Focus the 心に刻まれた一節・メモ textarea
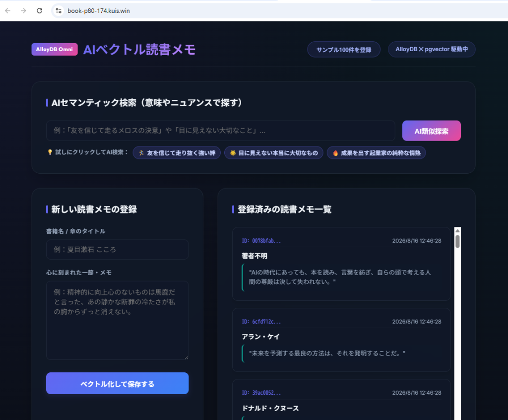The height and width of the screenshot is (420, 508). [117, 320]
